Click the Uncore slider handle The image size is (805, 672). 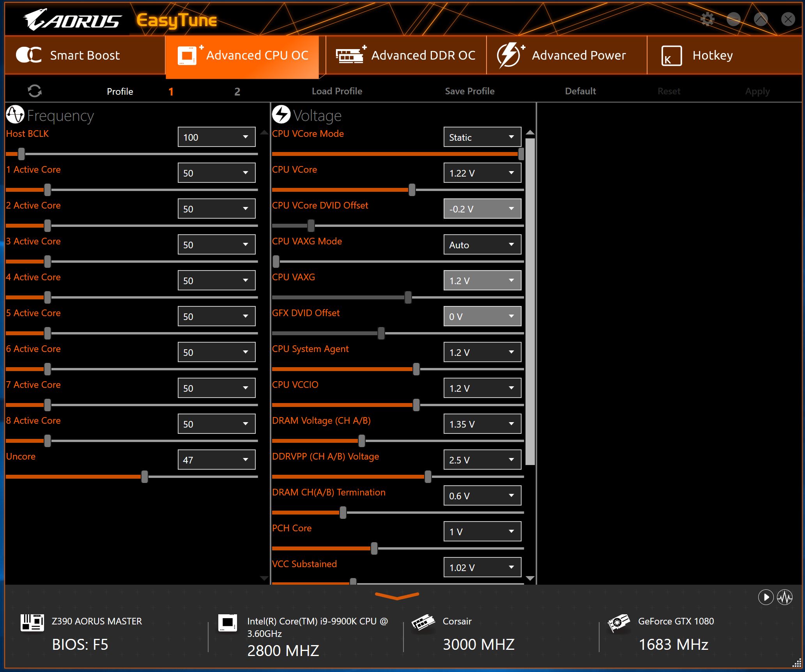(145, 477)
